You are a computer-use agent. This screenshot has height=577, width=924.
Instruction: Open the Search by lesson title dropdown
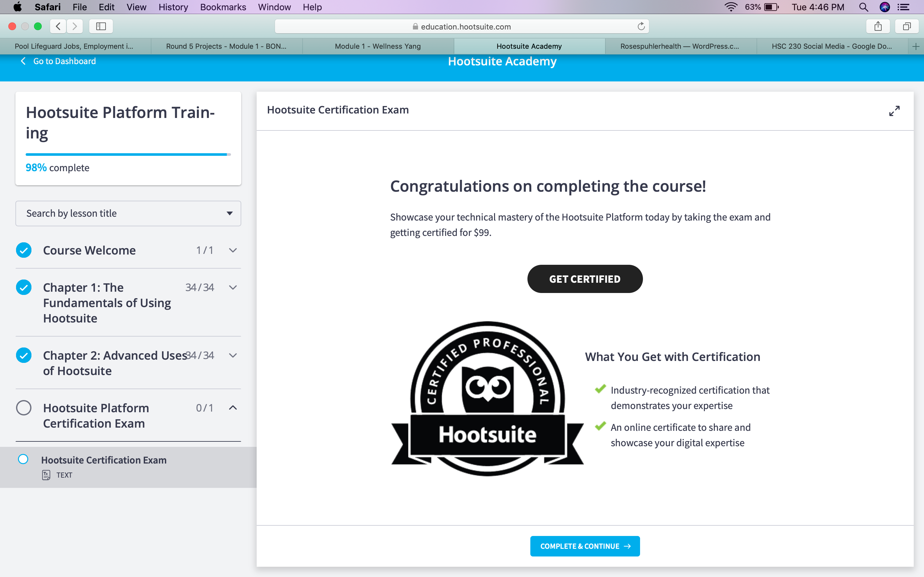point(128,213)
